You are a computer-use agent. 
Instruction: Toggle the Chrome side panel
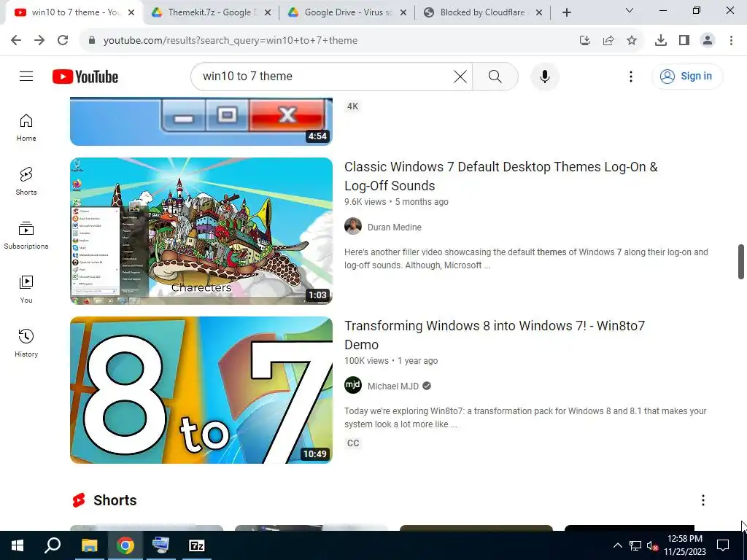point(684,40)
